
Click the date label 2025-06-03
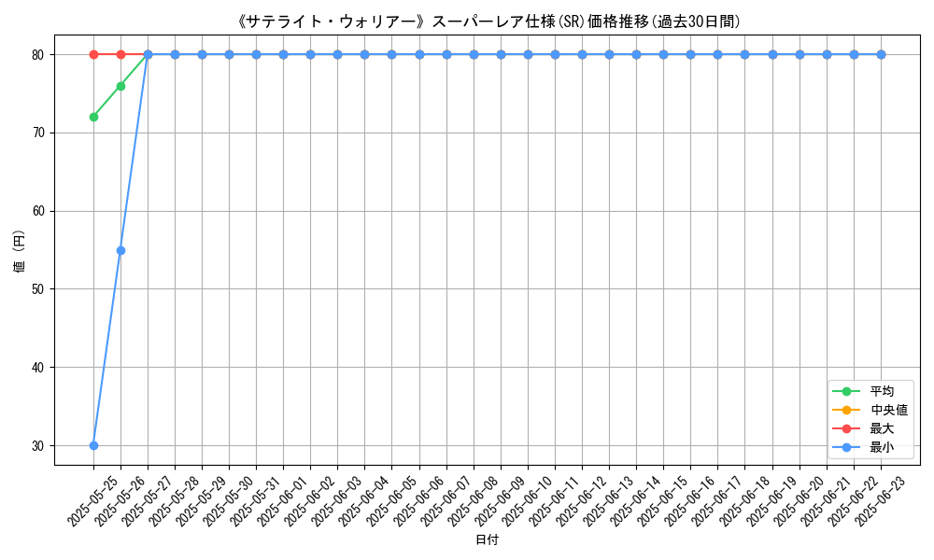click(x=336, y=502)
